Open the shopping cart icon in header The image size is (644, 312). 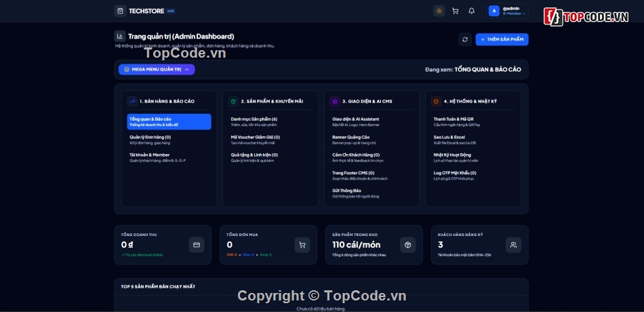pos(455,11)
